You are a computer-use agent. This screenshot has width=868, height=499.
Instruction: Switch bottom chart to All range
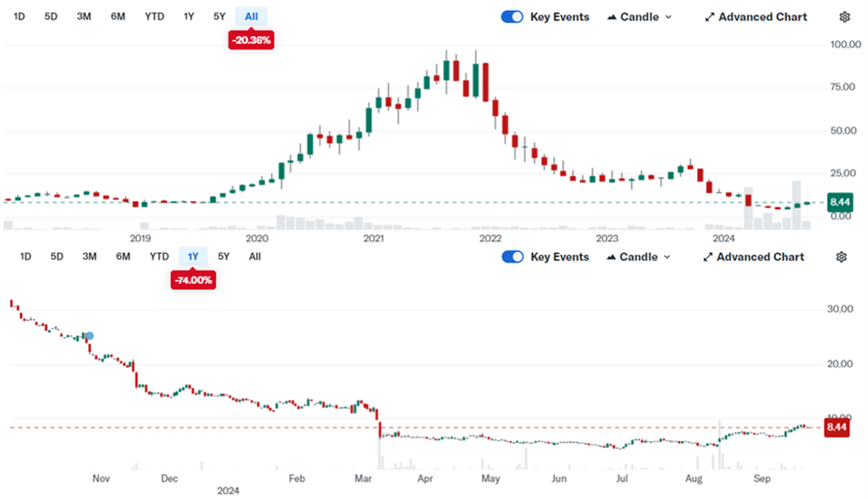tap(255, 257)
